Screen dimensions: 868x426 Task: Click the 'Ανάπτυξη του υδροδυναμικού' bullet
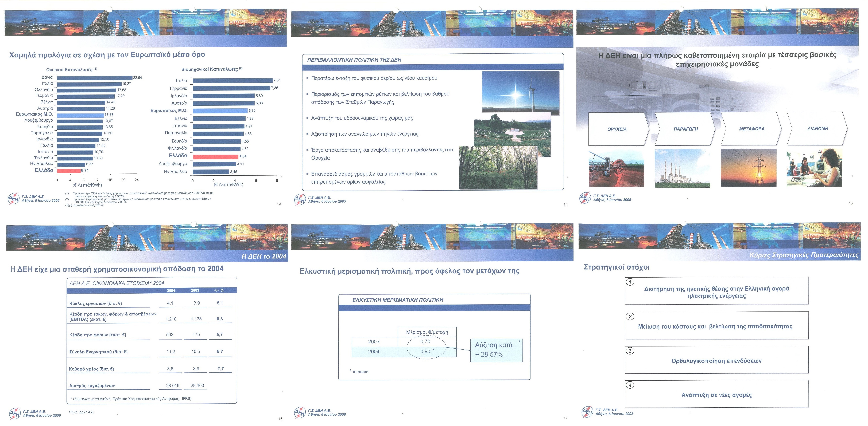pyautogui.click(x=362, y=118)
